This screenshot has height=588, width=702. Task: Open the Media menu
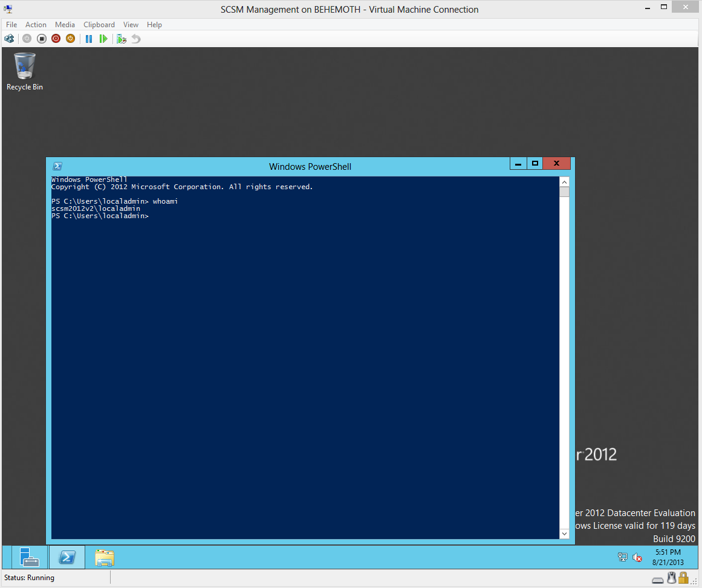[x=65, y=25]
